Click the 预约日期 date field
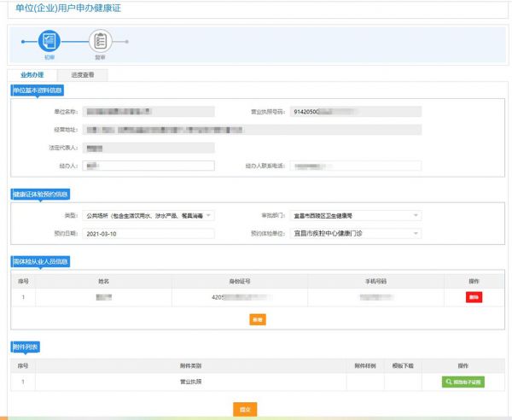The height and width of the screenshot is (420, 512). pyautogui.click(x=148, y=233)
